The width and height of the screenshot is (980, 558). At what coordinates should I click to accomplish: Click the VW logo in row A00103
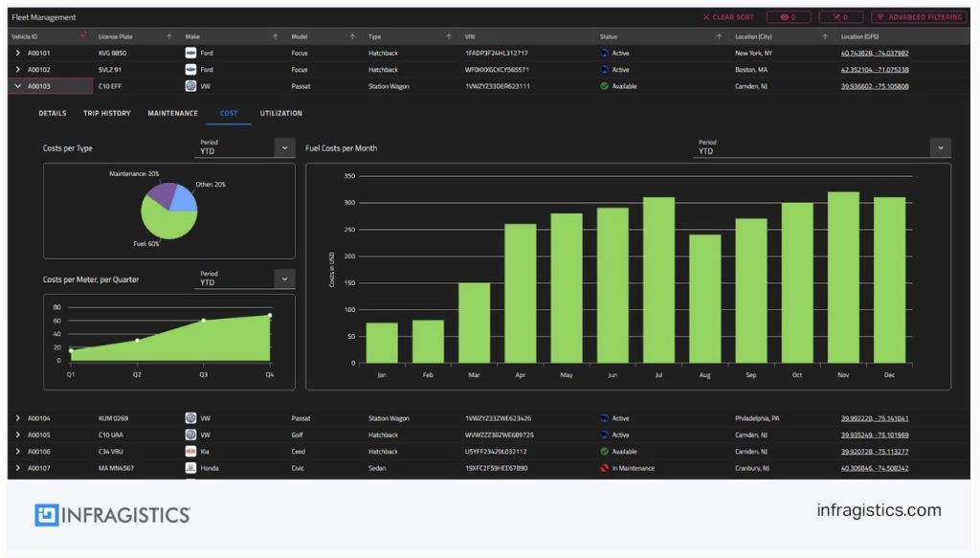[190, 86]
